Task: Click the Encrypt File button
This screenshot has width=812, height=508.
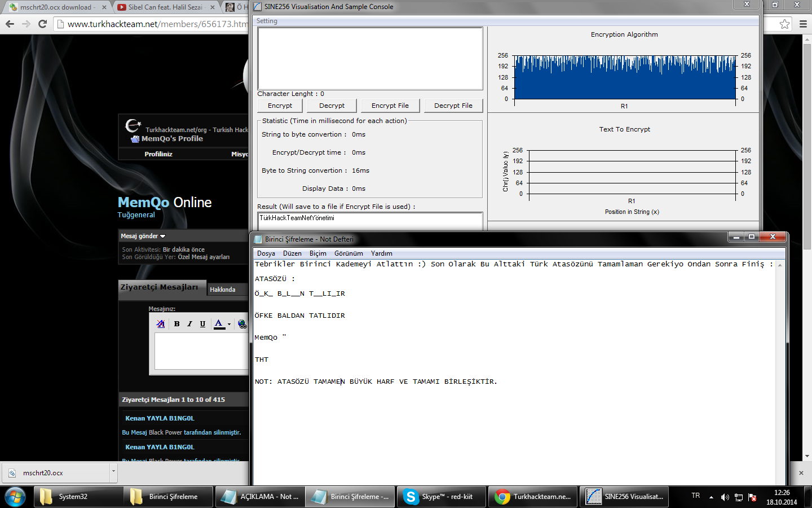Action: click(390, 106)
